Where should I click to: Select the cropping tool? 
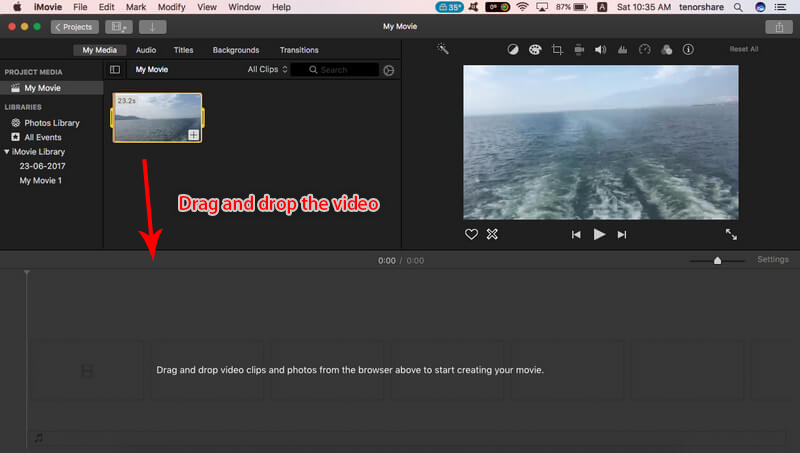[x=557, y=49]
